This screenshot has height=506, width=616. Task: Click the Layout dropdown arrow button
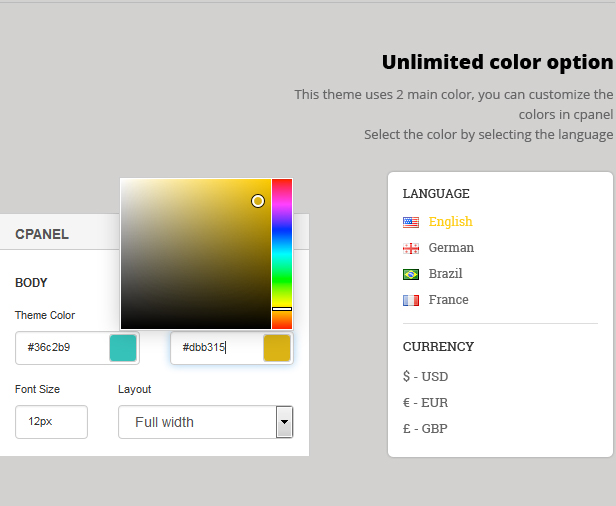point(284,422)
